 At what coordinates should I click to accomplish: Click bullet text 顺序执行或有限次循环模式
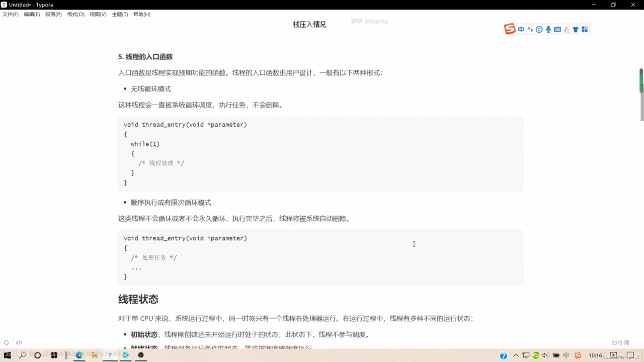[171, 203]
